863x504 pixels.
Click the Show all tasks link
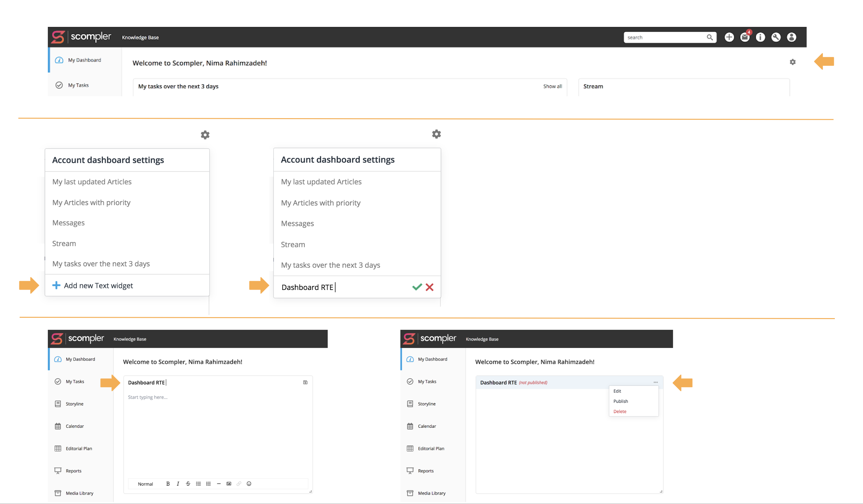click(x=552, y=86)
